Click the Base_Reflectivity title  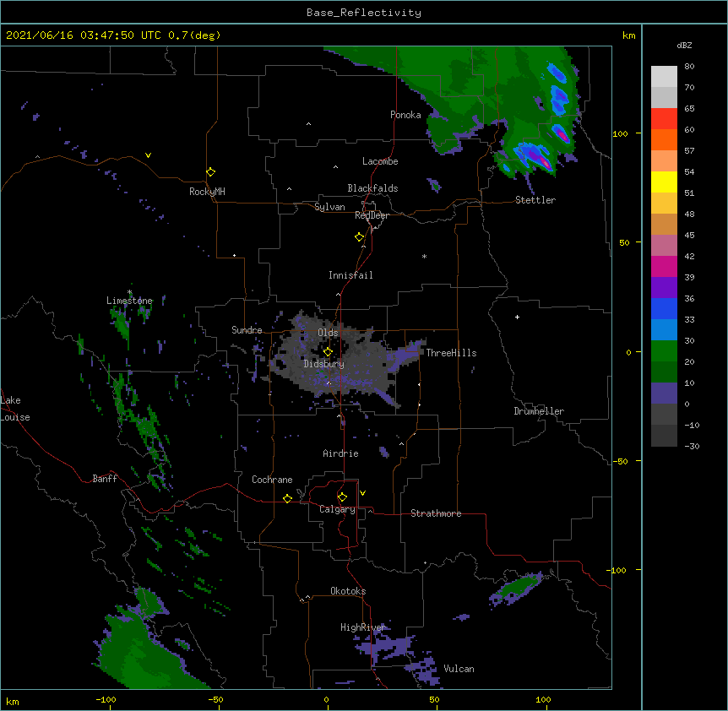[x=364, y=13]
